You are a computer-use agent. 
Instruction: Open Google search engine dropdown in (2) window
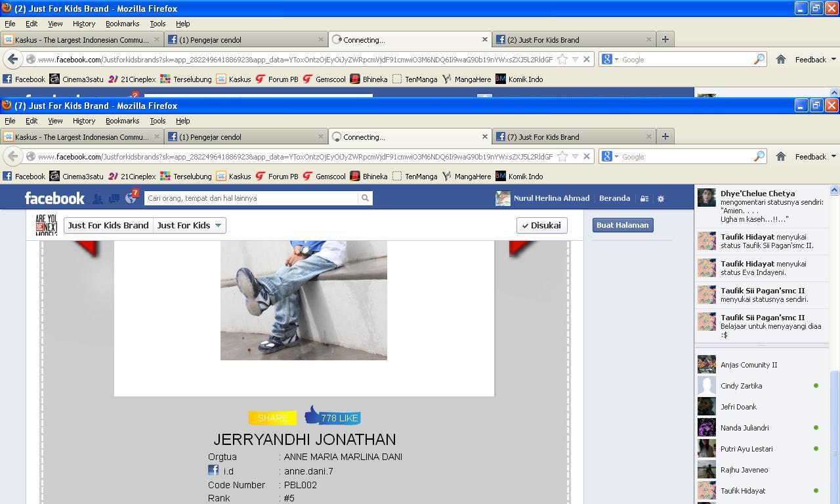coord(610,59)
